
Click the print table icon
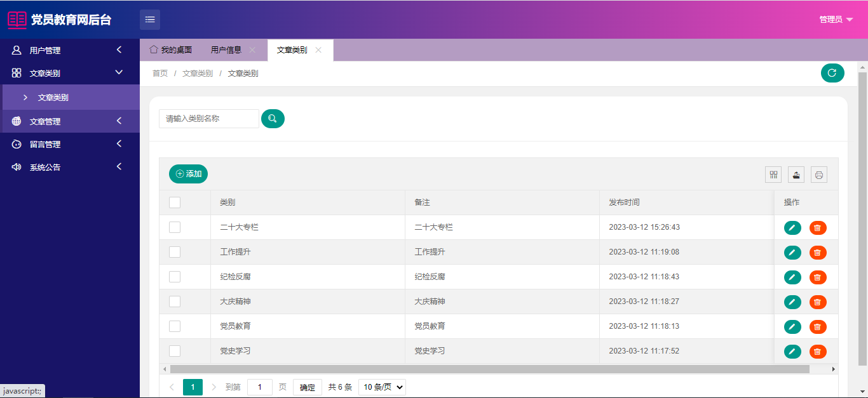819,175
